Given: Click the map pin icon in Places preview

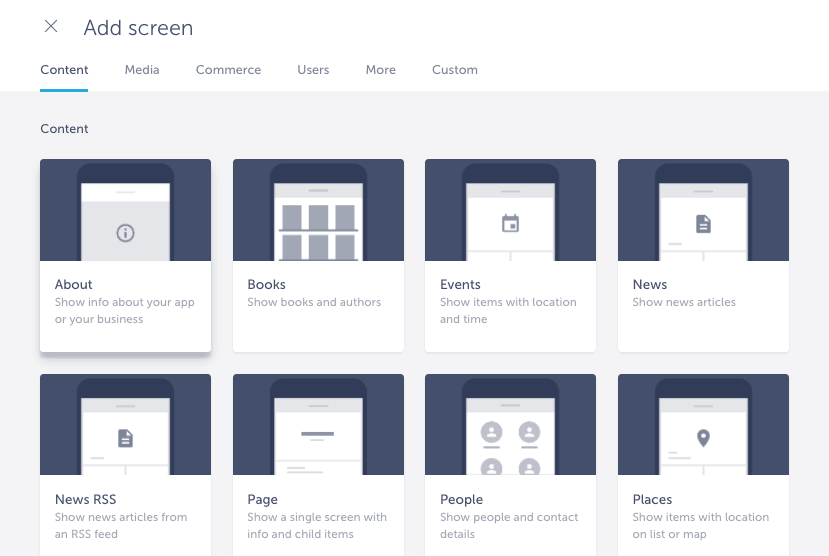Looking at the screenshot, I should (703, 438).
